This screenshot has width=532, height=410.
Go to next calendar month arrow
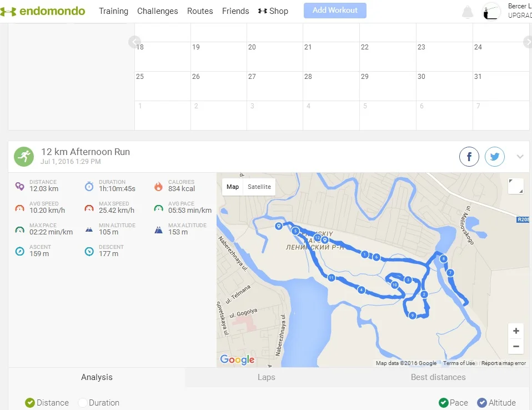(528, 42)
